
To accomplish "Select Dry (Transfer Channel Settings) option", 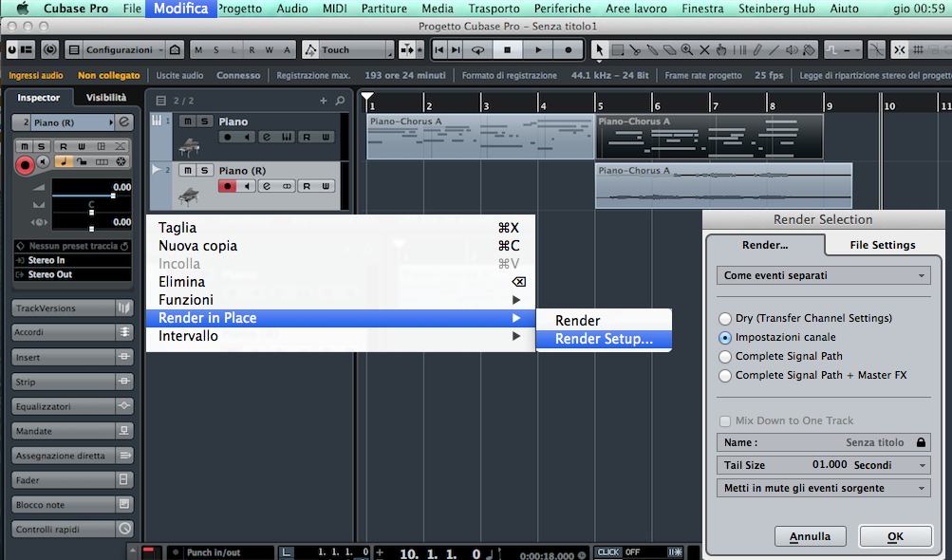I will click(x=725, y=318).
